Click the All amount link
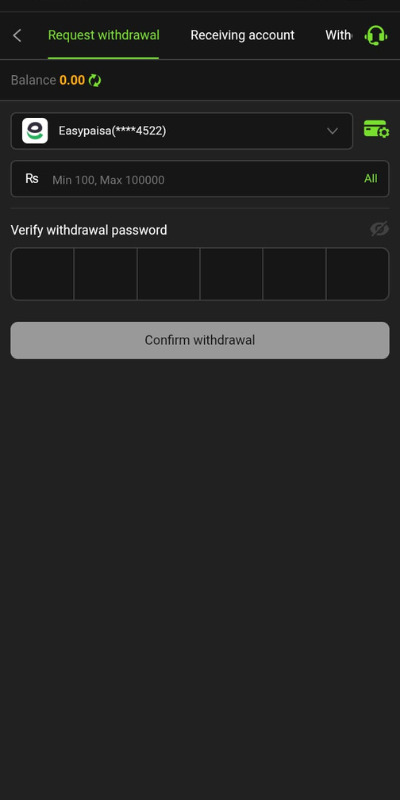Screen dimensions: 400x800 tap(371, 179)
